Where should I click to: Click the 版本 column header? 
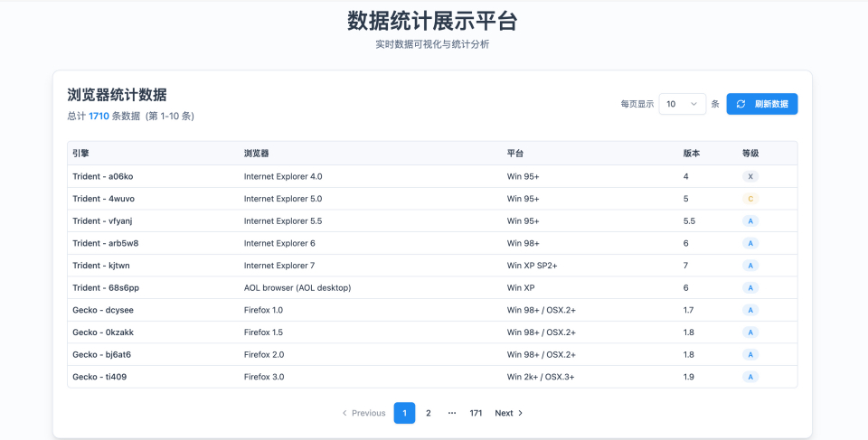click(692, 154)
